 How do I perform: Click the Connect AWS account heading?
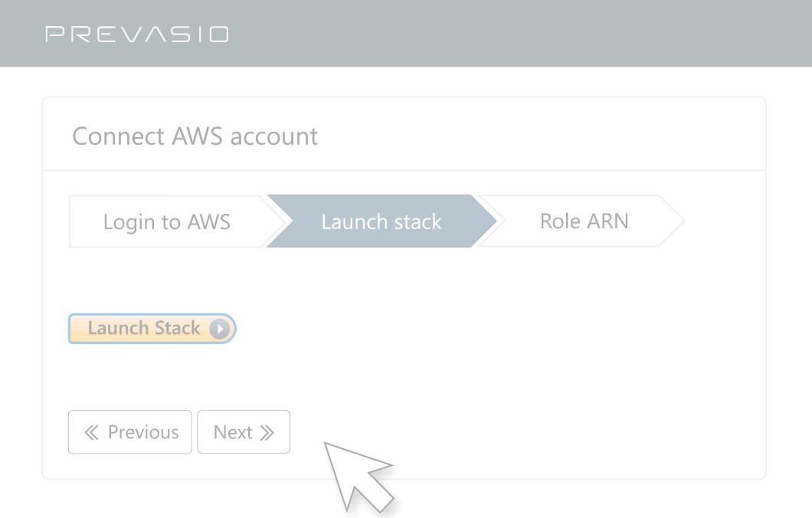[x=195, y=136]
